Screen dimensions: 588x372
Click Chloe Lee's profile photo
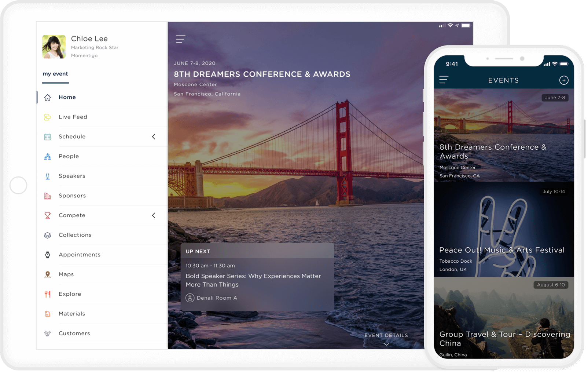click(54, 47)
